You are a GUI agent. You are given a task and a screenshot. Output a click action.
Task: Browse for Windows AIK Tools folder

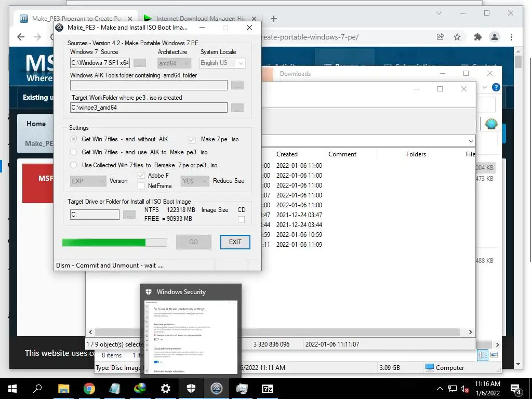coord(237,85)
